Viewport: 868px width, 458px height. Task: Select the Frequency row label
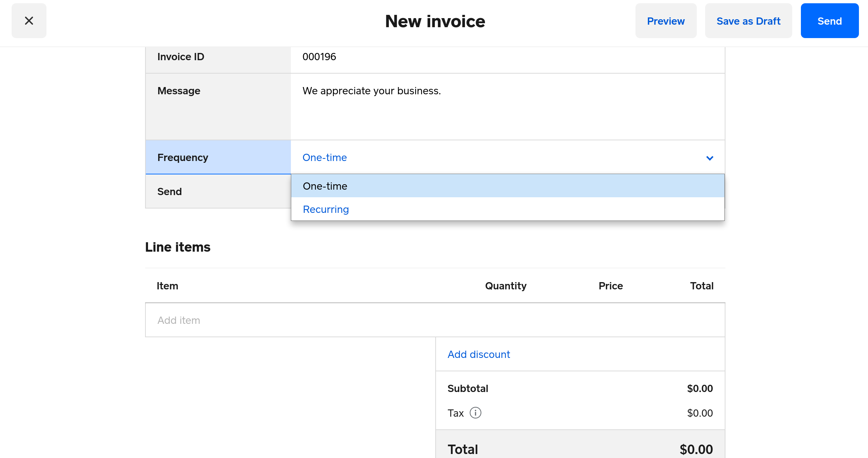182,157
